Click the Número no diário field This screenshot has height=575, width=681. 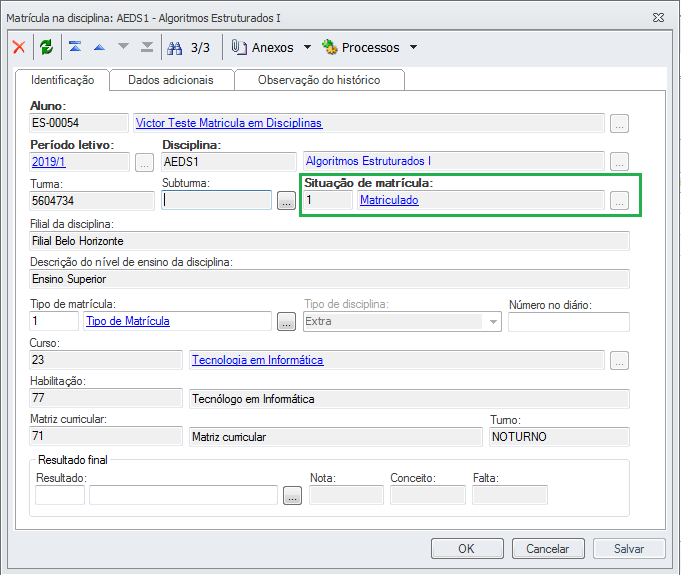pyautogui.click(x=569, y=322)
